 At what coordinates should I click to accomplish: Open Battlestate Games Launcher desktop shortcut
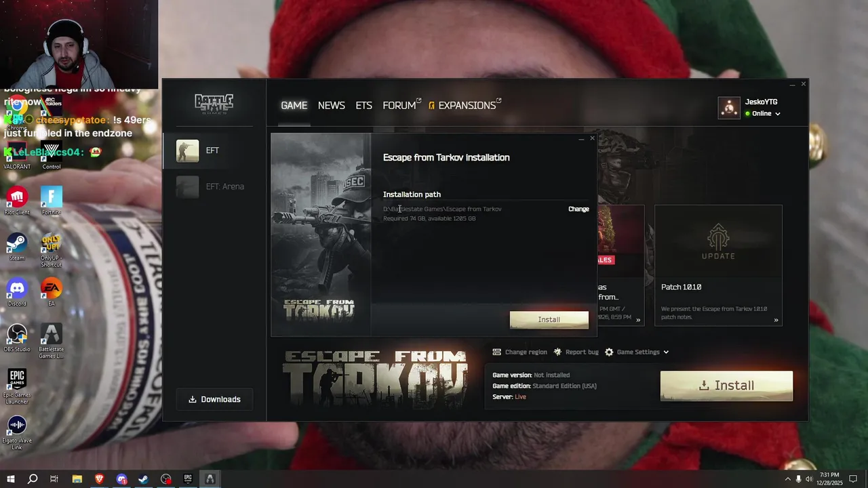pyautogui.click(x=52, y=341)
